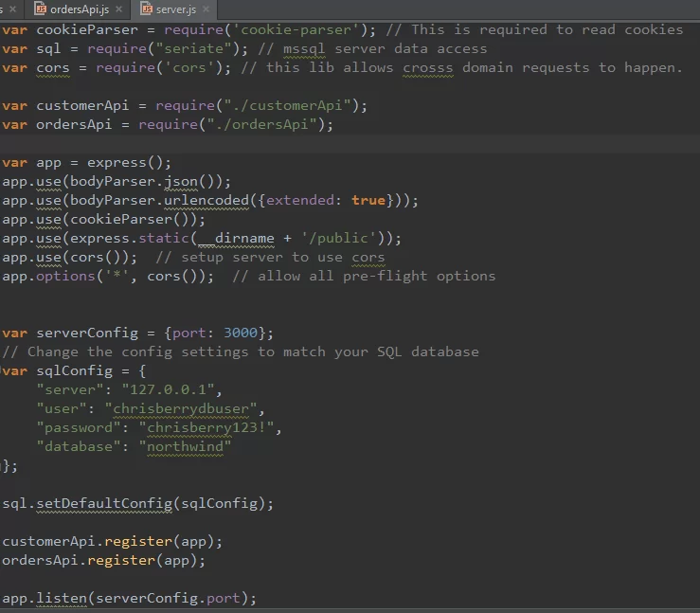Click the underlined "chrisberrydbuser" string

[x=184, y=408]
